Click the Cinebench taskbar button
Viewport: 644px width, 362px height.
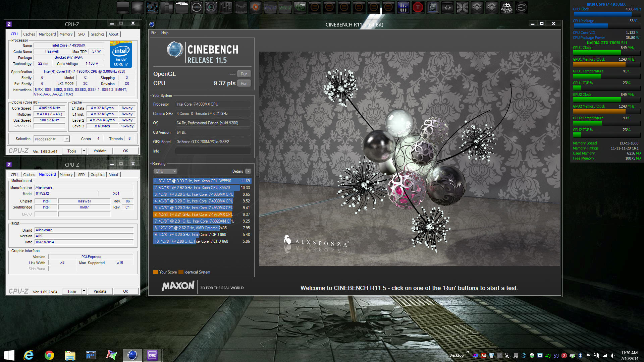(x=132, y=355)
